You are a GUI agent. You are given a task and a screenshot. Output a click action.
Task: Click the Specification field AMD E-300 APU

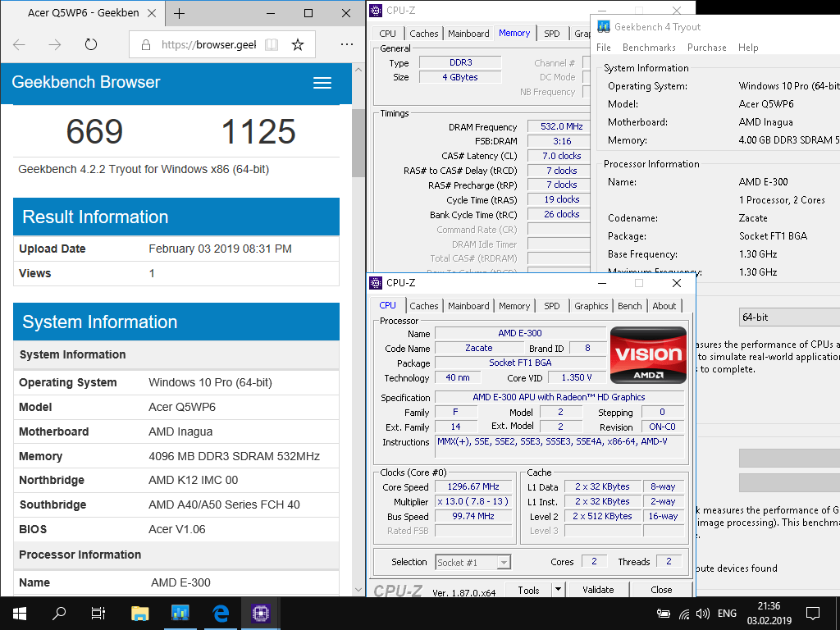coord(559,397)
